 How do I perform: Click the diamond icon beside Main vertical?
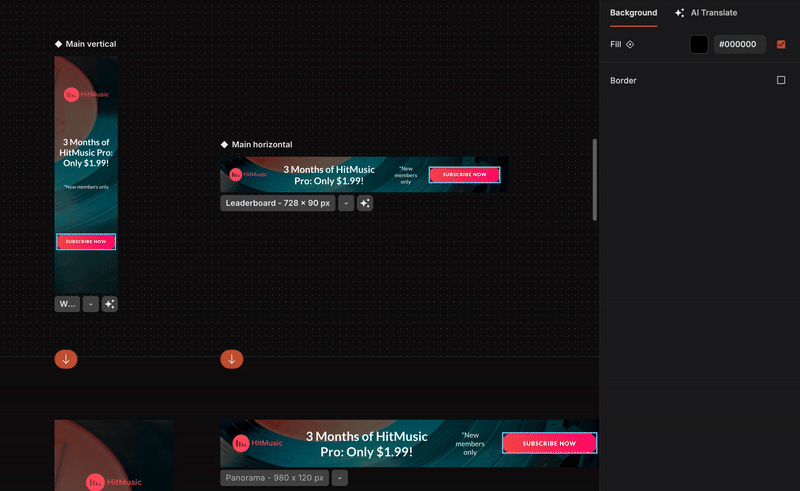point(59,44)
